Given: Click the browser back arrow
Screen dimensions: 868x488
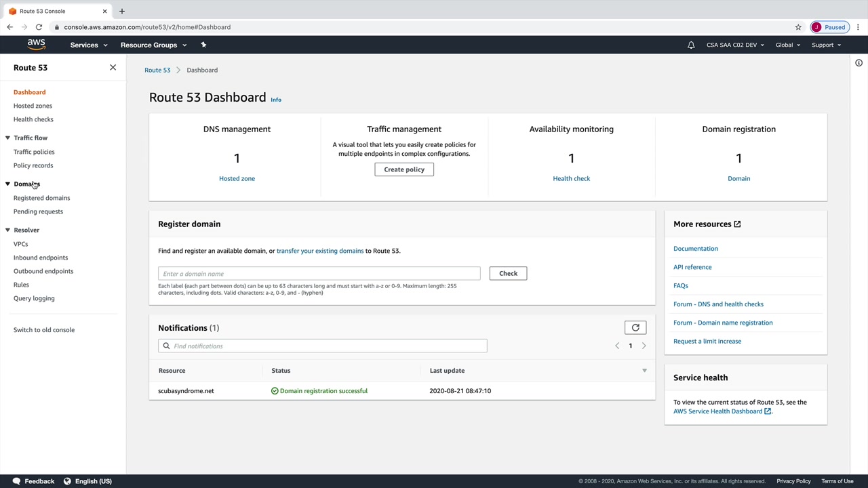Looking at the screenshot, I should tap(9, 27).
